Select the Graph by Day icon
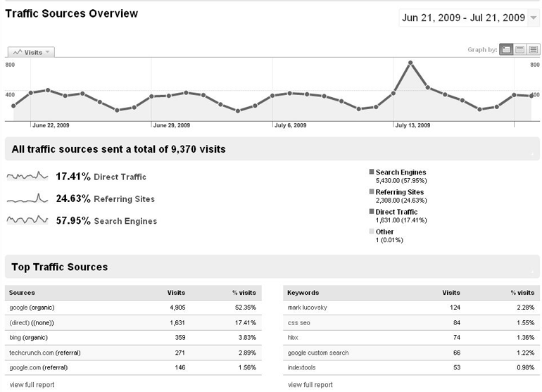 click(x=506, y=50)
